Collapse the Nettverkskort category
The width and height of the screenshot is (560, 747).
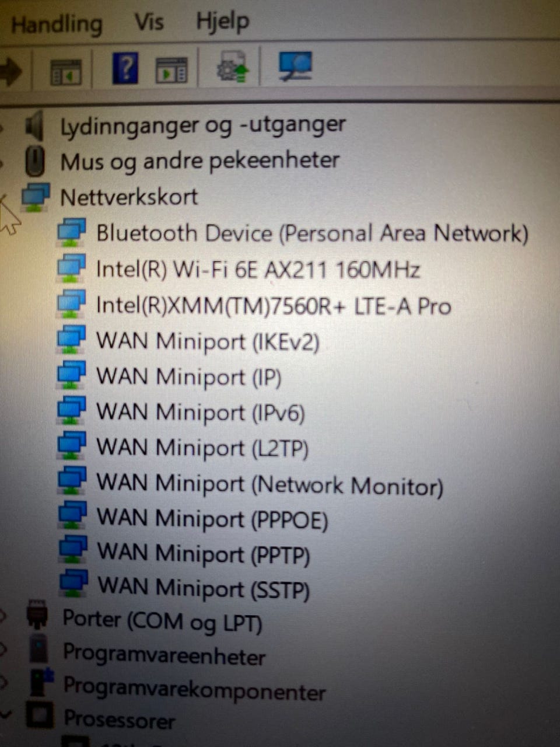[x=3, y=198]
